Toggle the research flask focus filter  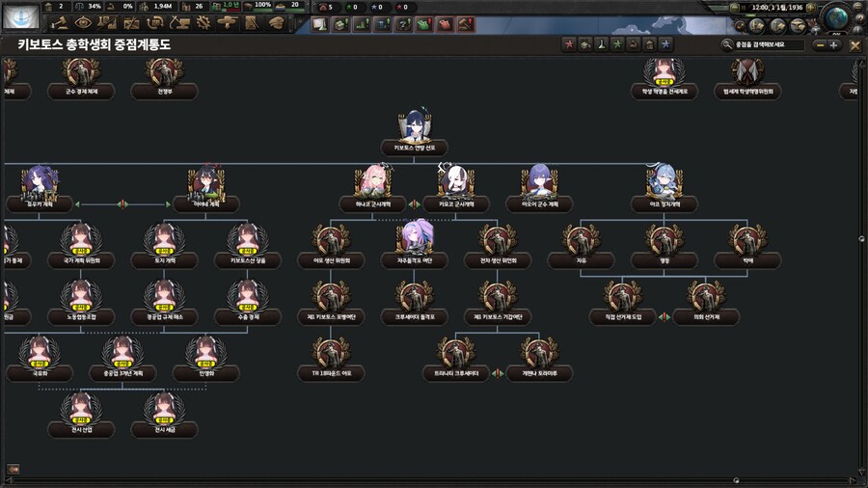point(601,44)
